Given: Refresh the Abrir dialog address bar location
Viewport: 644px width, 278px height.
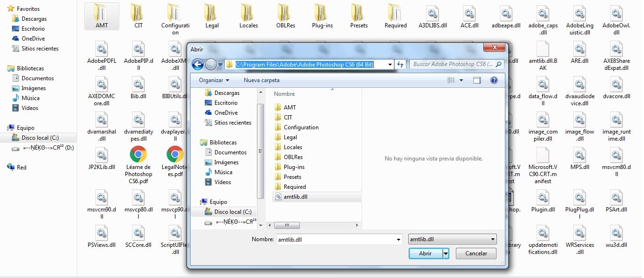Looking at the screenshot, I should pyautogui.click(x=401, y=64).
